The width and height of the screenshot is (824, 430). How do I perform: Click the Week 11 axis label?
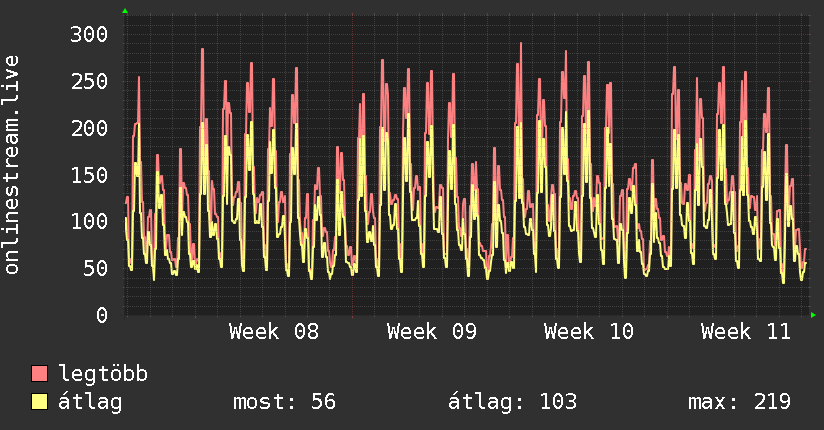coord(746,332)
